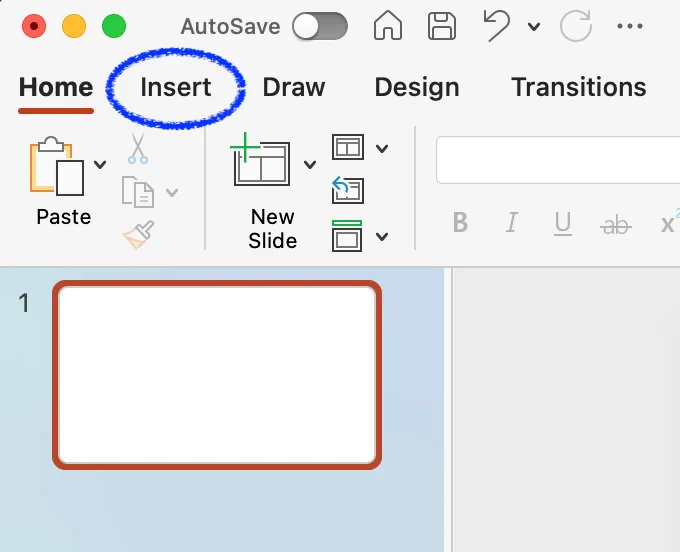Toggle the AutoSave switch
Viewport: 680px width, 552px height.
click(x=320, y=26)
